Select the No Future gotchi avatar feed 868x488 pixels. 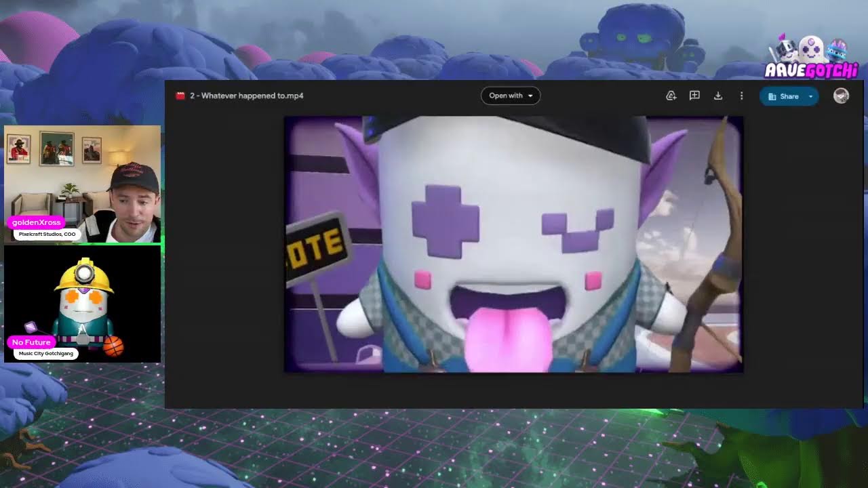[x=83, y=304]
